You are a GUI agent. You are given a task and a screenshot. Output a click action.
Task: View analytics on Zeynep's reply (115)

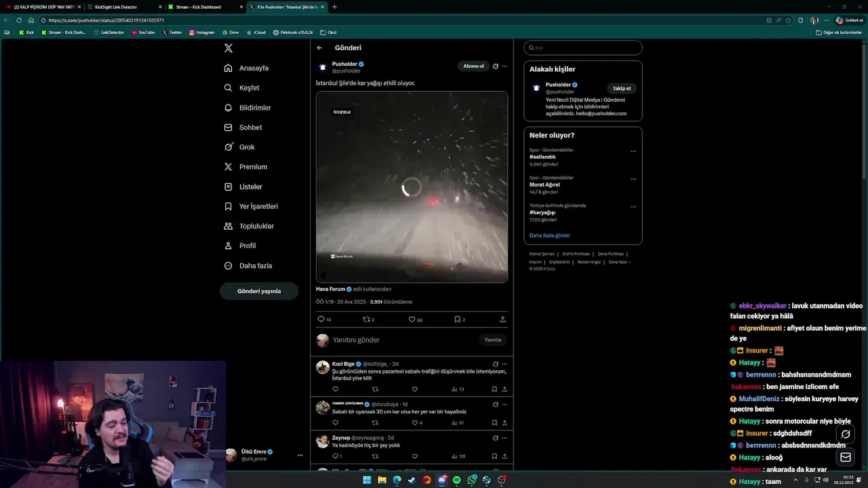(458, 456)
